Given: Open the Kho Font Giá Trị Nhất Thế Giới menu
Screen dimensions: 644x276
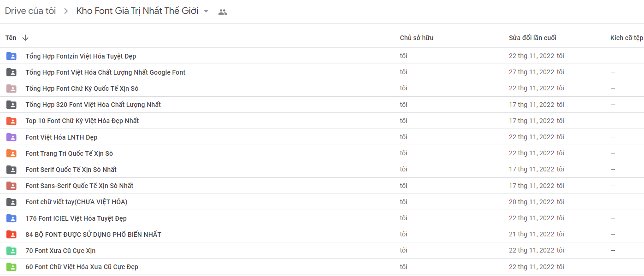Looking at the screenshot, I should point(137,11).
